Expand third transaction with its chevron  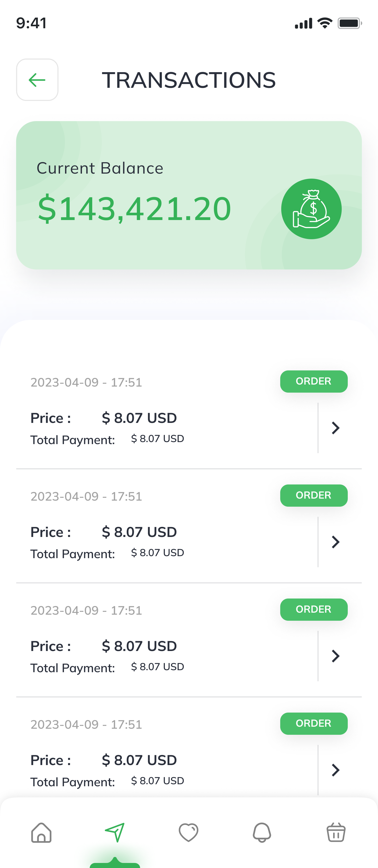[335, 656]
